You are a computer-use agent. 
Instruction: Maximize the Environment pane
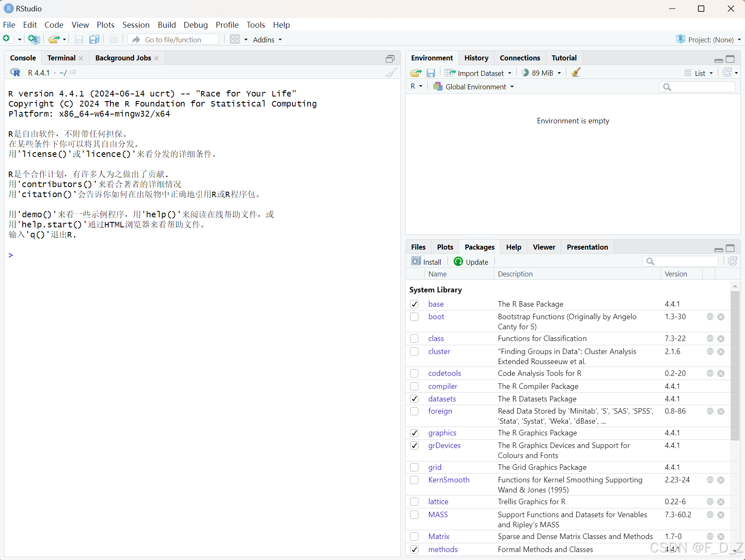pos(730,59)
